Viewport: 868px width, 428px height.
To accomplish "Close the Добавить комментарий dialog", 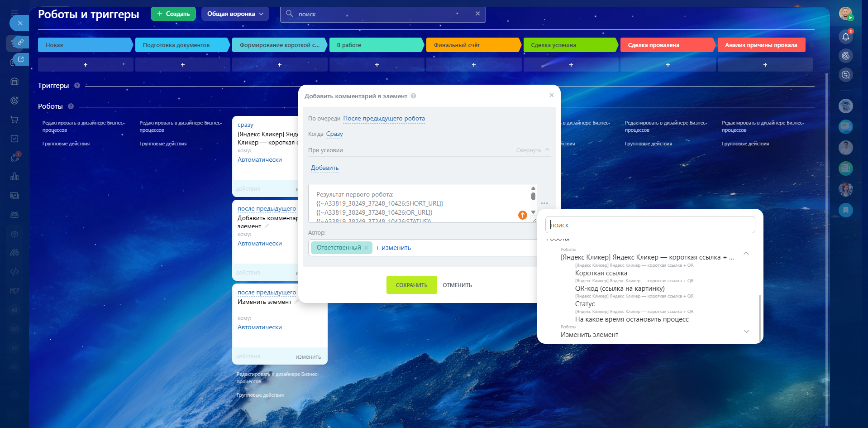I will (551, 95).
